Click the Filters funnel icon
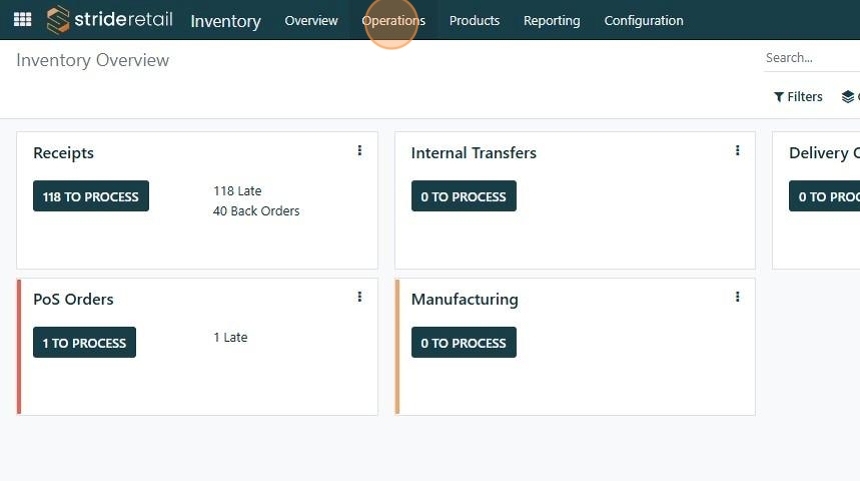 point(779,97)
